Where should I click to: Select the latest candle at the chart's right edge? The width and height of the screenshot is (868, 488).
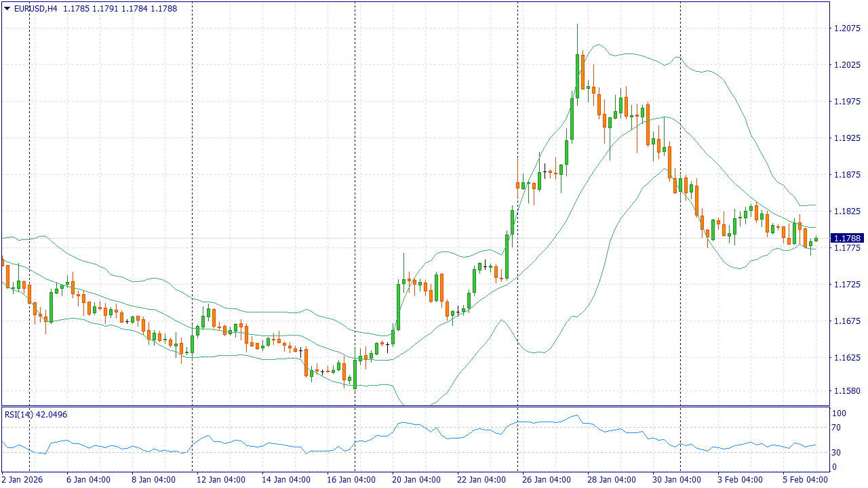click(x=816, y=239)
